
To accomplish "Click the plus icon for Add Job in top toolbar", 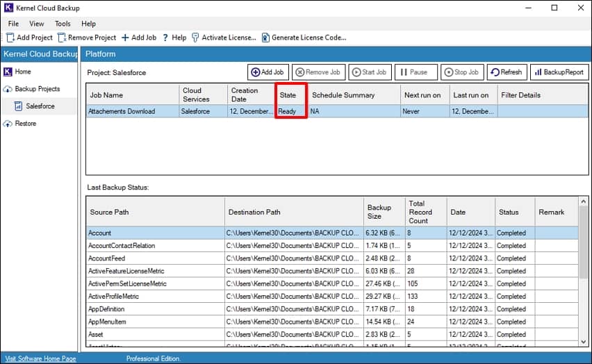I will pos(125,38).
